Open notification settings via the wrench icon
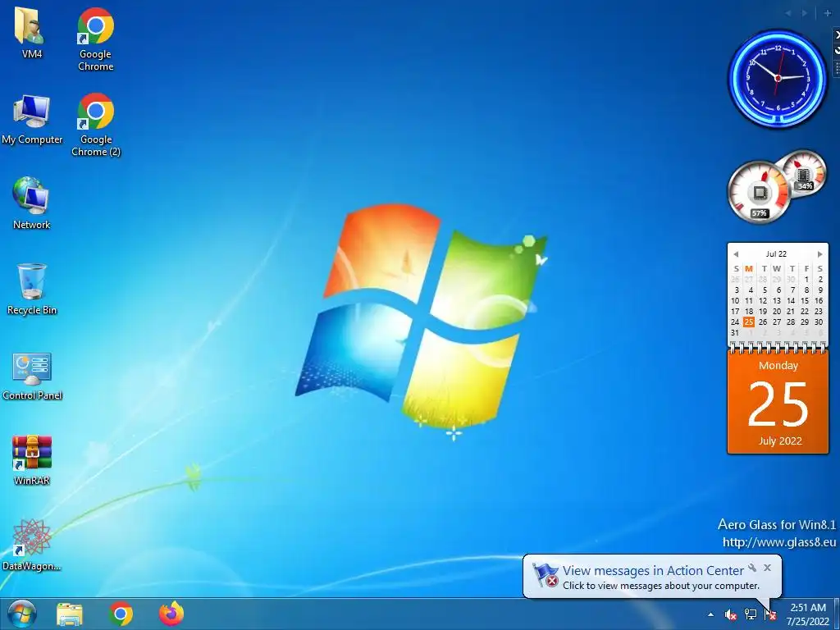 [753, 568]
